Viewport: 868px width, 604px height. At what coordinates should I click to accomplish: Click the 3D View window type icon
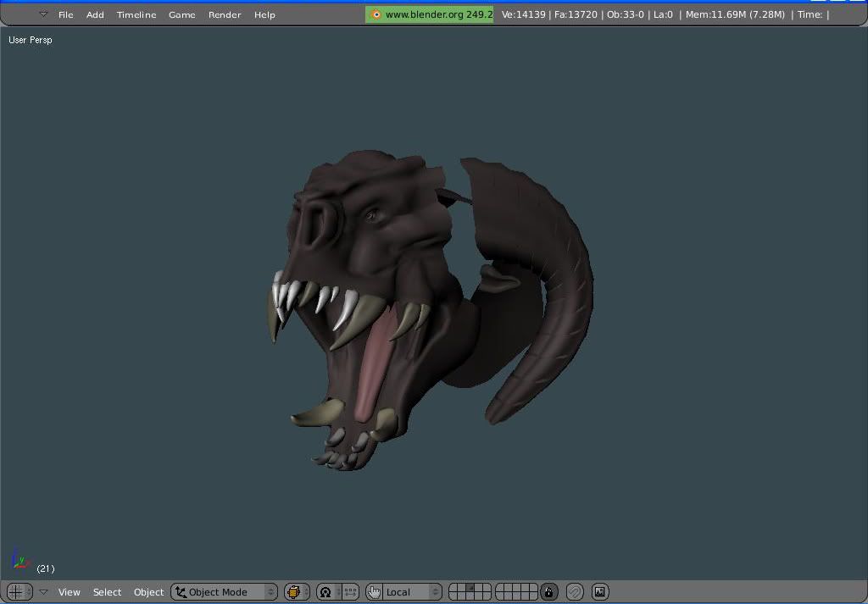point(14,592)
